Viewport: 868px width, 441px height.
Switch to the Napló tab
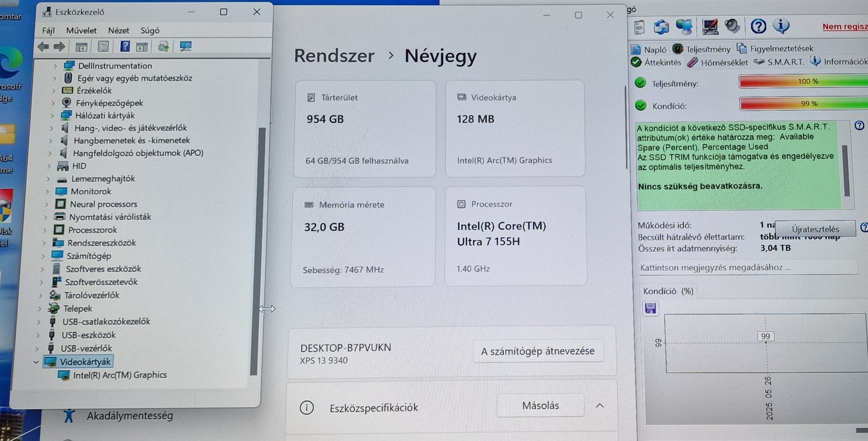(x=649, y=49)
